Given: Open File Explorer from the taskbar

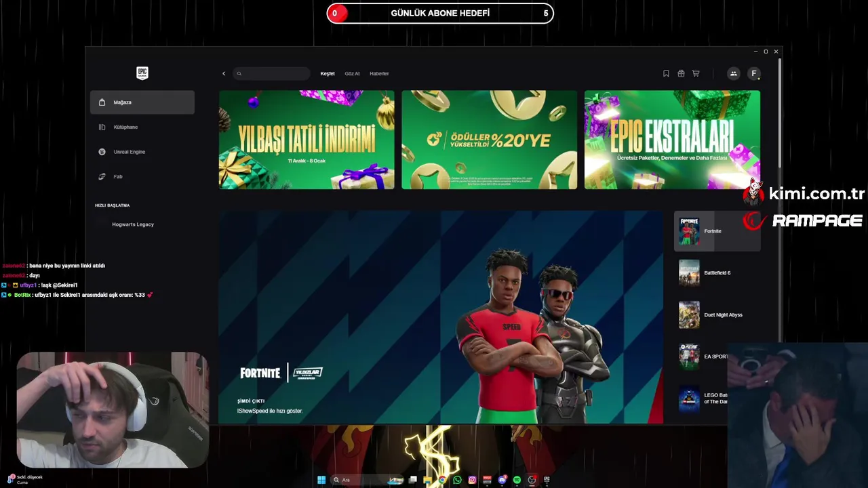Looking at the screenshot, I should click(427, 480).
